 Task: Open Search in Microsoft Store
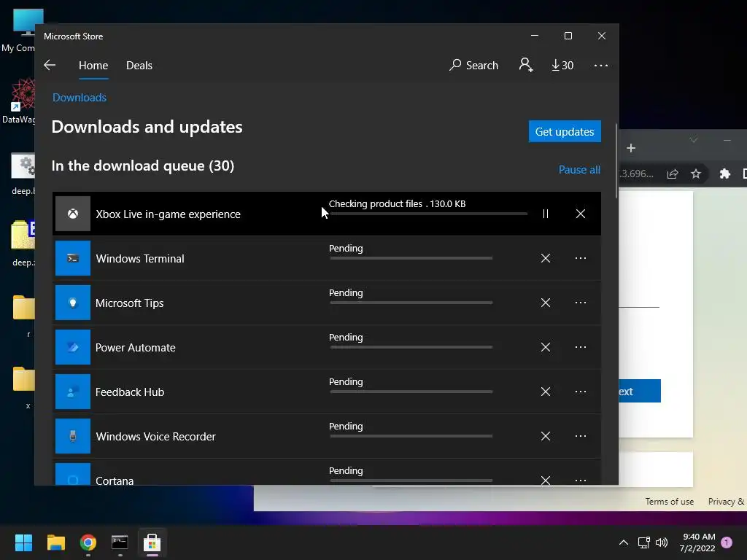473,65
